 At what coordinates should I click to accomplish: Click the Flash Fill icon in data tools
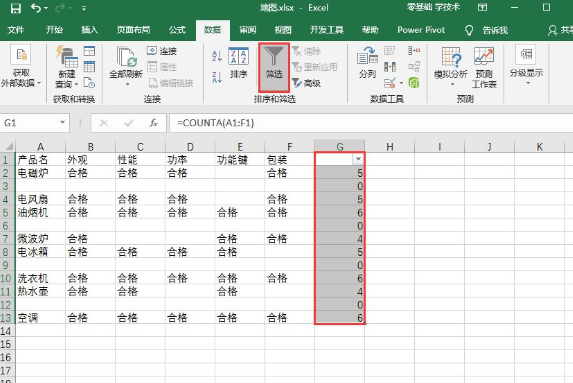[x=390, y=50]
